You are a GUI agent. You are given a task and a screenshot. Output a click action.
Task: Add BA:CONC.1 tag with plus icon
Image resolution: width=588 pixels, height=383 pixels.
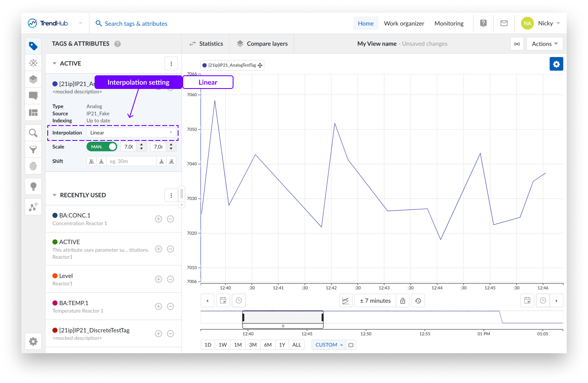(x=159, y=219)
